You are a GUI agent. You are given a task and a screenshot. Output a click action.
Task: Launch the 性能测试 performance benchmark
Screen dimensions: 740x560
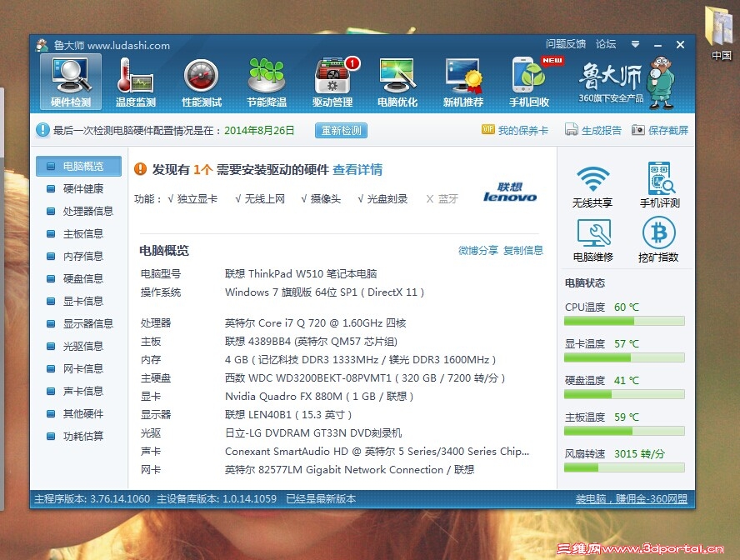pyautogui.click(x=200, y=81)
